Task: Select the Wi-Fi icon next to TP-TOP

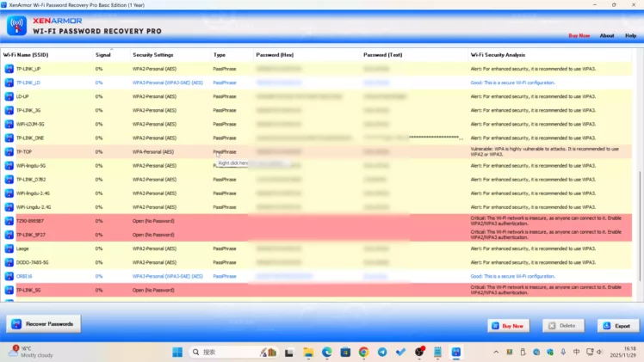Action: click(x=9, y=151)
